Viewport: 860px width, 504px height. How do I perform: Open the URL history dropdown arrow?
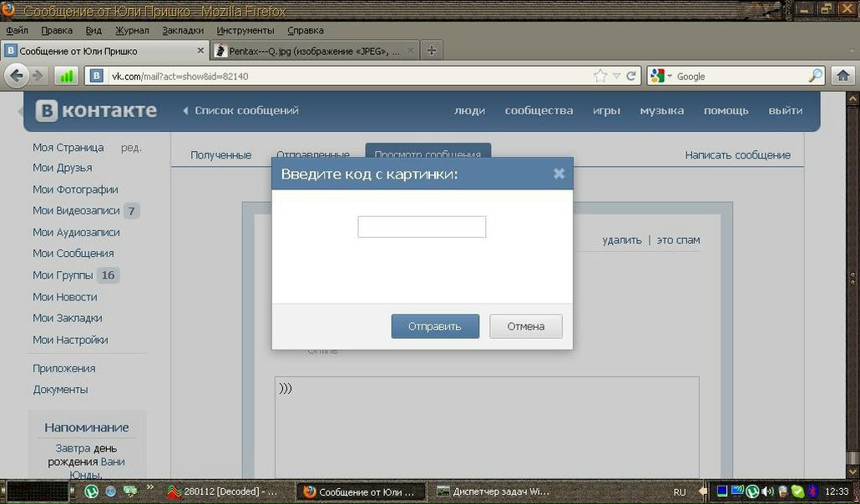(617, 76)
